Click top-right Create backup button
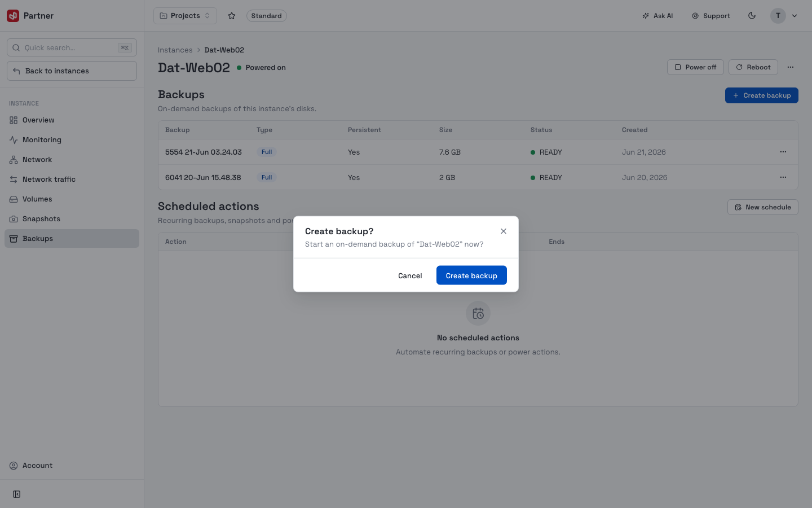Screen dimensions: 812x508 (x=761, y=95)
